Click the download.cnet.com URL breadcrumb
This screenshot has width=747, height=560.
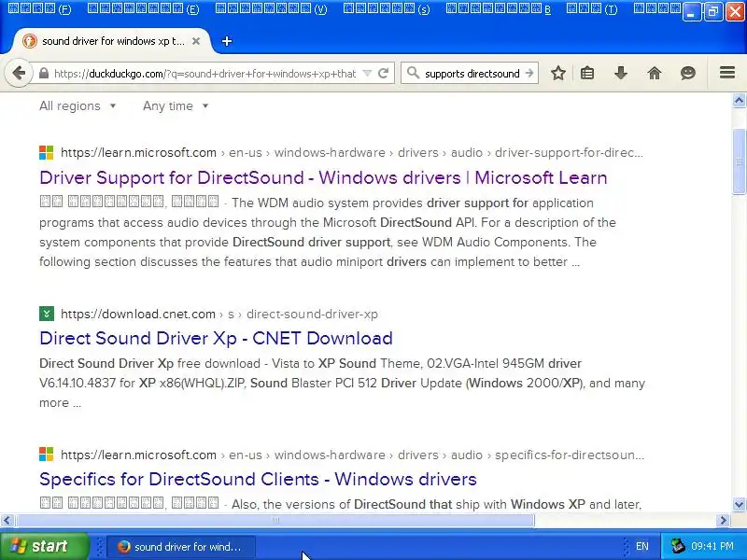pyautogui.click(x=219, y=315)
